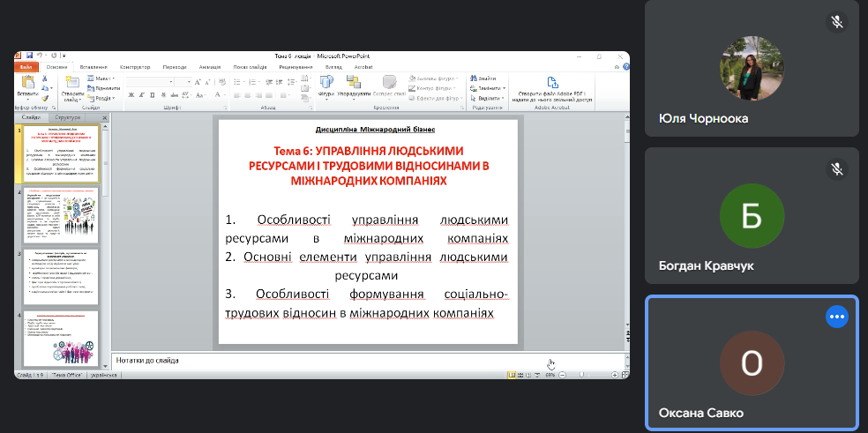This screenshot has height=433, width=868.
Task: Switch to the Структура outline pane tab
Action: (67, 117)
